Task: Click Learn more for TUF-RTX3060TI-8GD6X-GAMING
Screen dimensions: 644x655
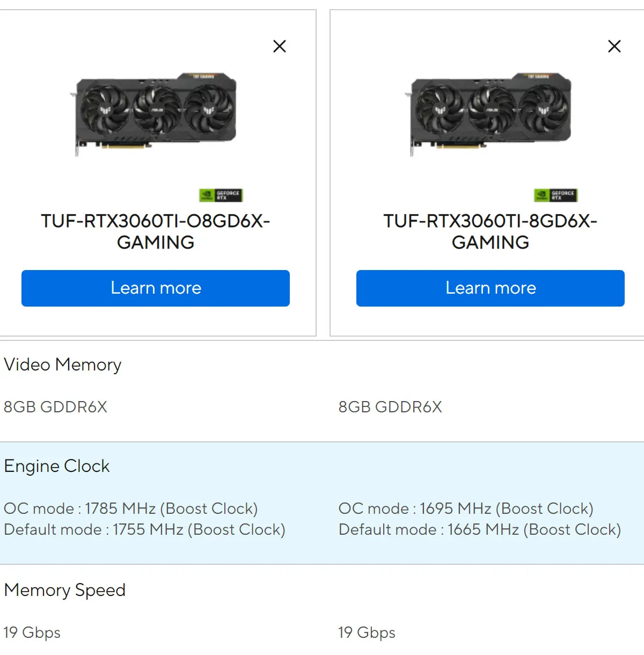Action: 491,288
